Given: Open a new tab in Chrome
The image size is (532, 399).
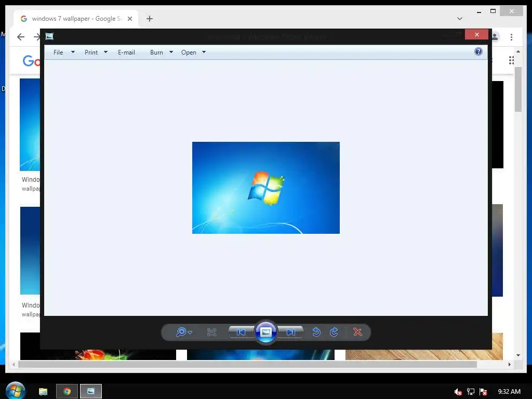Looking at the screenshot, I should 150,19.
